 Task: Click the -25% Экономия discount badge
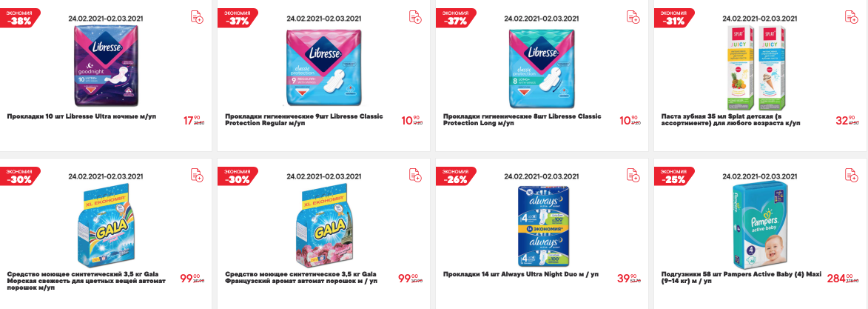pos(674,177)
